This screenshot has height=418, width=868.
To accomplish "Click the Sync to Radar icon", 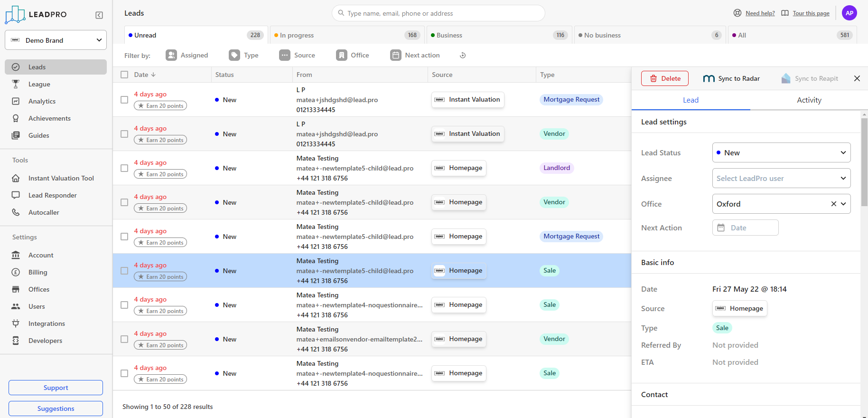I will (x=709, y=79).
